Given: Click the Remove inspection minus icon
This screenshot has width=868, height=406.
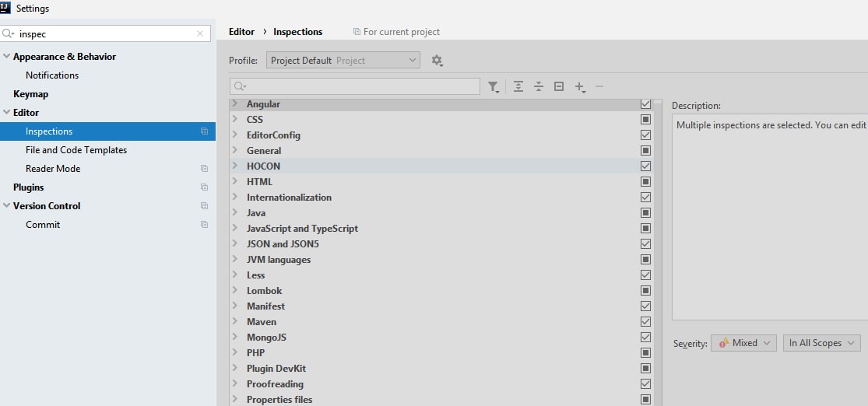Looking at the screenshot, I should coord(599,86).
